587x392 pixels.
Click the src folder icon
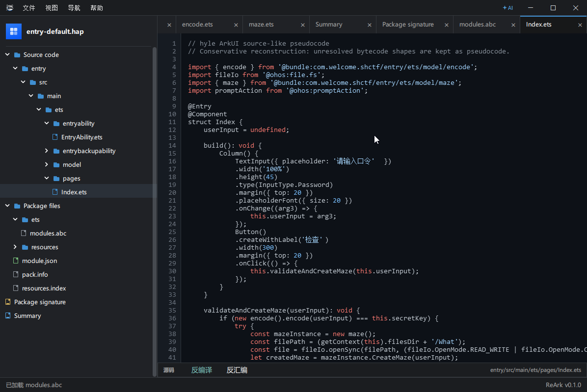(33, 82)
